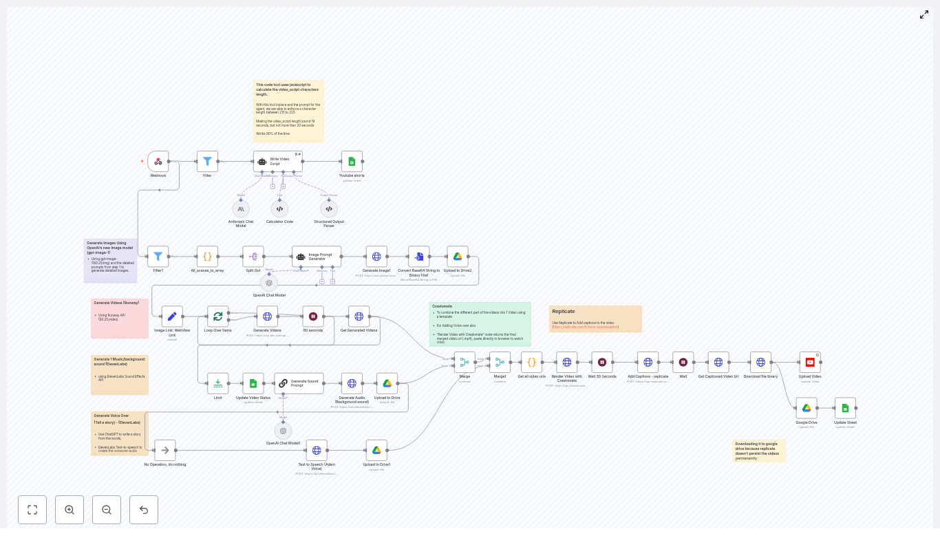Expand canvas with the top-right fullscreen arrow
This screenshot has width=940, height=560.
point(924,14)
